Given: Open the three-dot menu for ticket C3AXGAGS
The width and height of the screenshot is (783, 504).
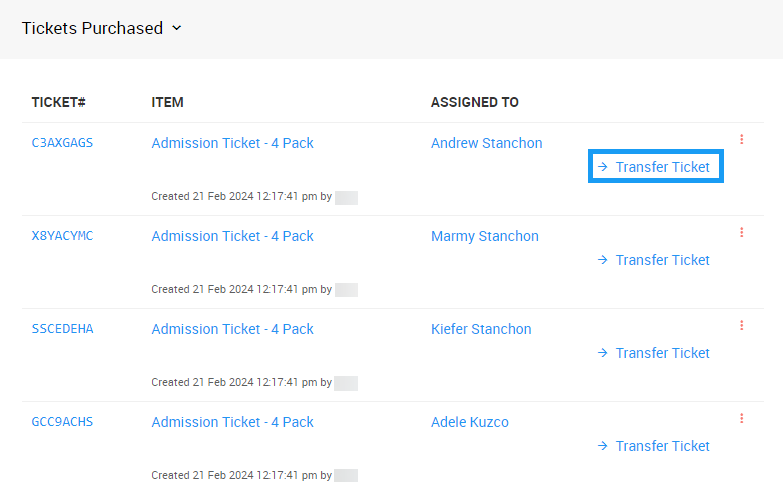Looking at the screenshot, I should 741,140.
